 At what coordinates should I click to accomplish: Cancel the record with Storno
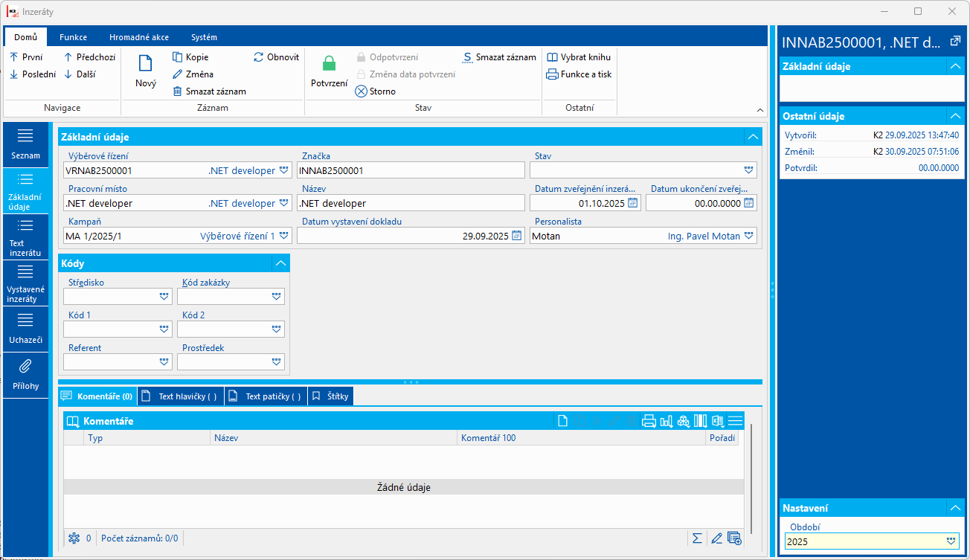[x=376, y=91]
